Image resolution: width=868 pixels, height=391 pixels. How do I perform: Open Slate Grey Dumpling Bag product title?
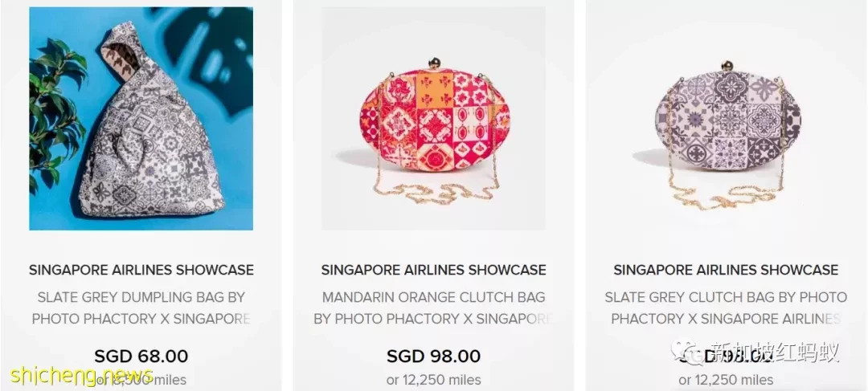point(141,308)
